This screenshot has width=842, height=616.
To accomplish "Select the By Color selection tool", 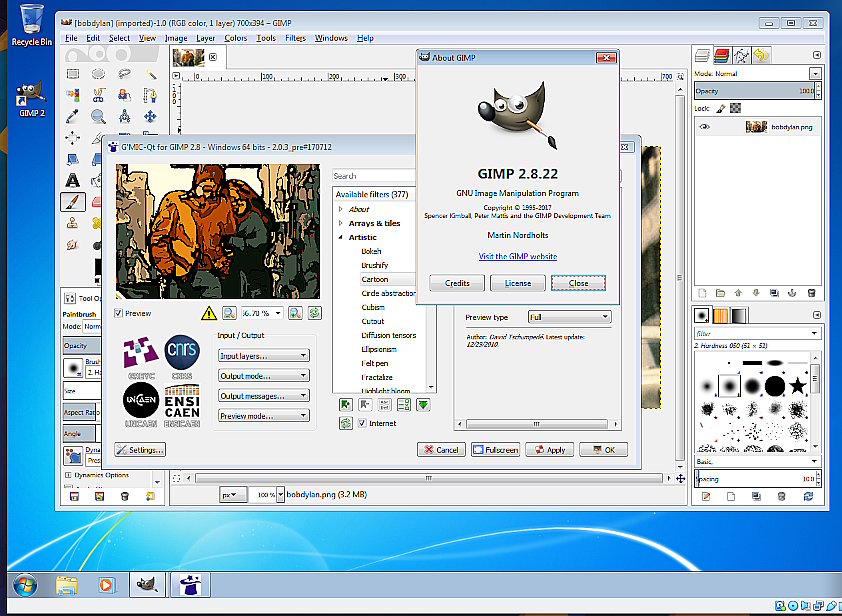I will coord(72,96).
